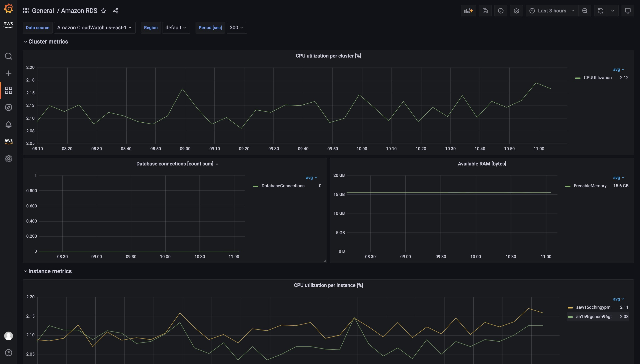The width and height of the screenshot is (640, 364).
Task: Enable TV view mode using the monitor icon
Action: (628, 10)
